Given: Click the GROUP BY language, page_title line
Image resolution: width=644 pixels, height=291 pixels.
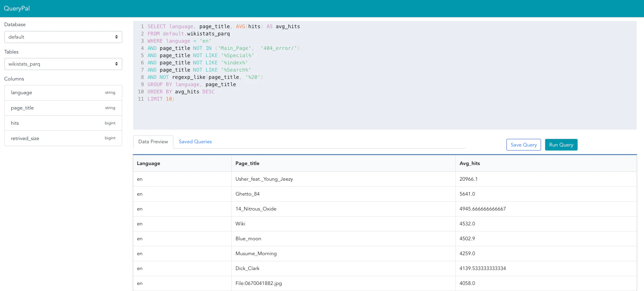Looking at the screenshot, I should 192,85.
